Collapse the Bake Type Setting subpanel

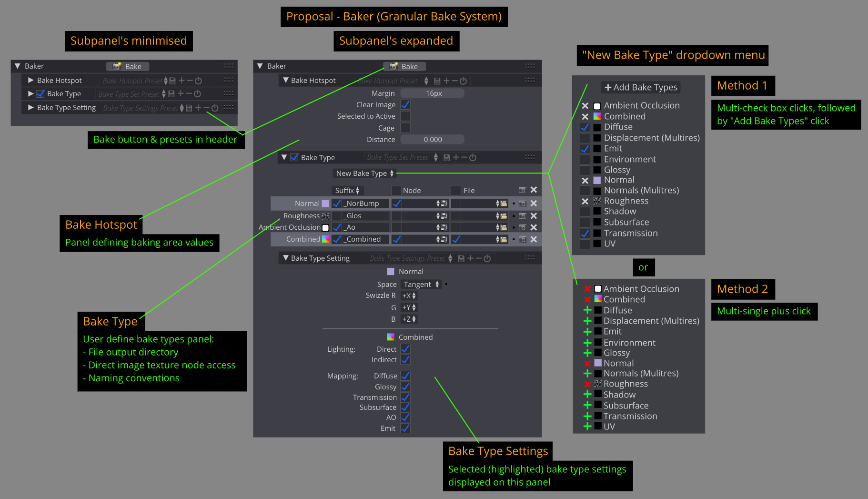[x=286, y=258]
